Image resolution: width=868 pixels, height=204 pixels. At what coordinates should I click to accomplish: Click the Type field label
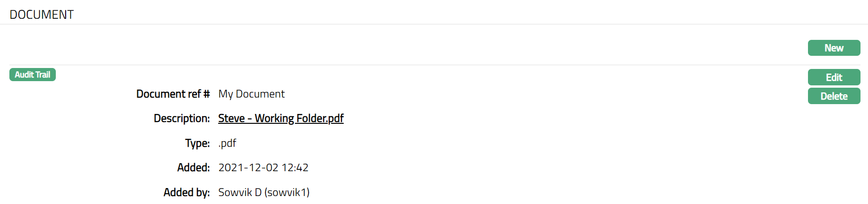click(197, 143)
